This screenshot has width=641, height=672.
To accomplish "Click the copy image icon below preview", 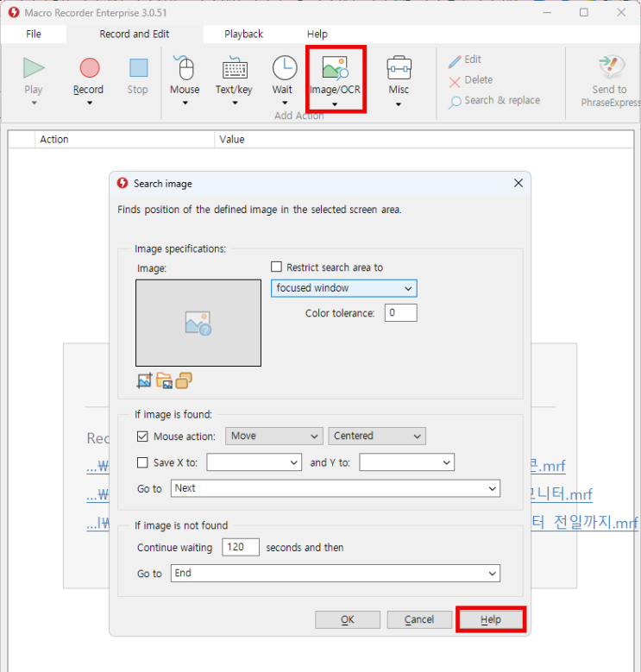I will [x=184, y=380].
